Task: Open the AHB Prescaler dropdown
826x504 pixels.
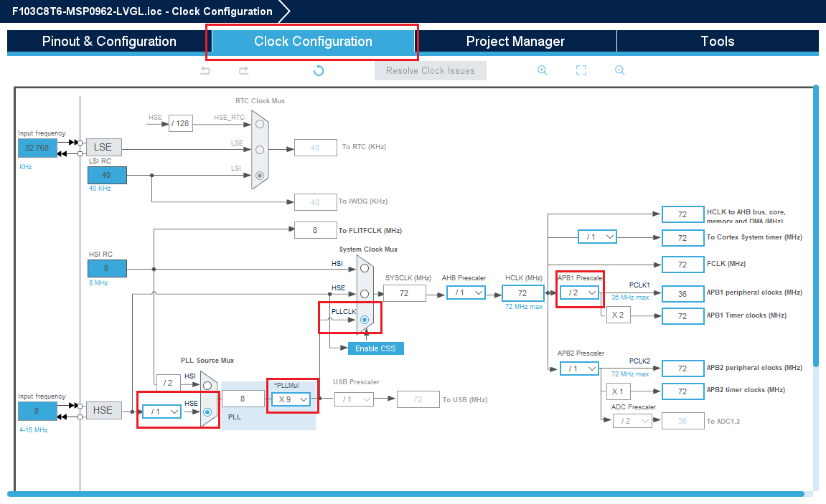Action: (466, 293)
